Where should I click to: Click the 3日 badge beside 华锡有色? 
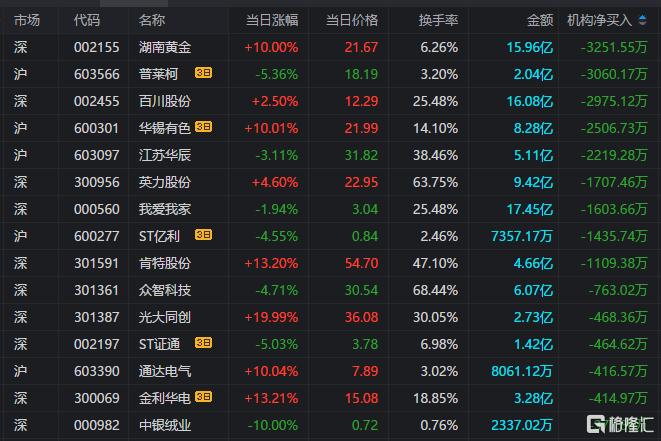pos(203,127)
